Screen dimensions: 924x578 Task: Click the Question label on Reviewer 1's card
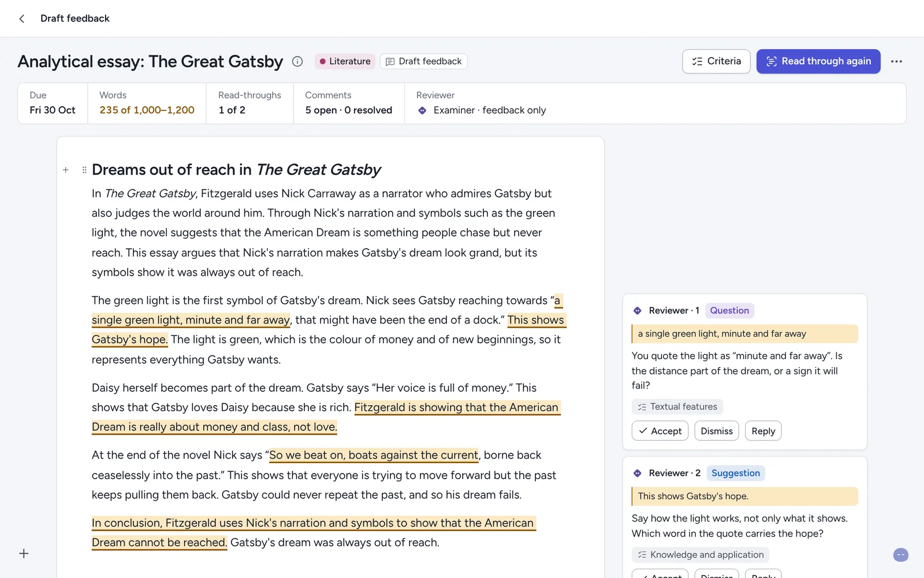click(729, 310)
